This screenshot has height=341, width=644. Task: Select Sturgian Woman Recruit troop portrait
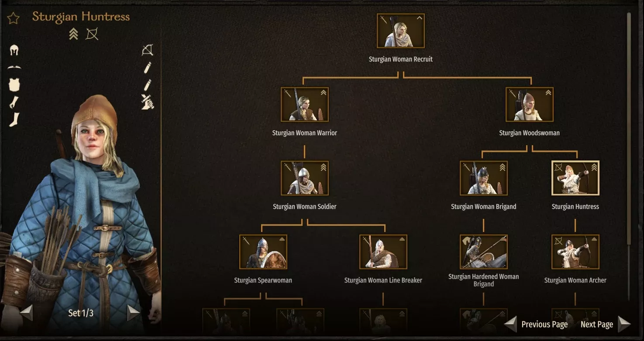coord(401,31)
